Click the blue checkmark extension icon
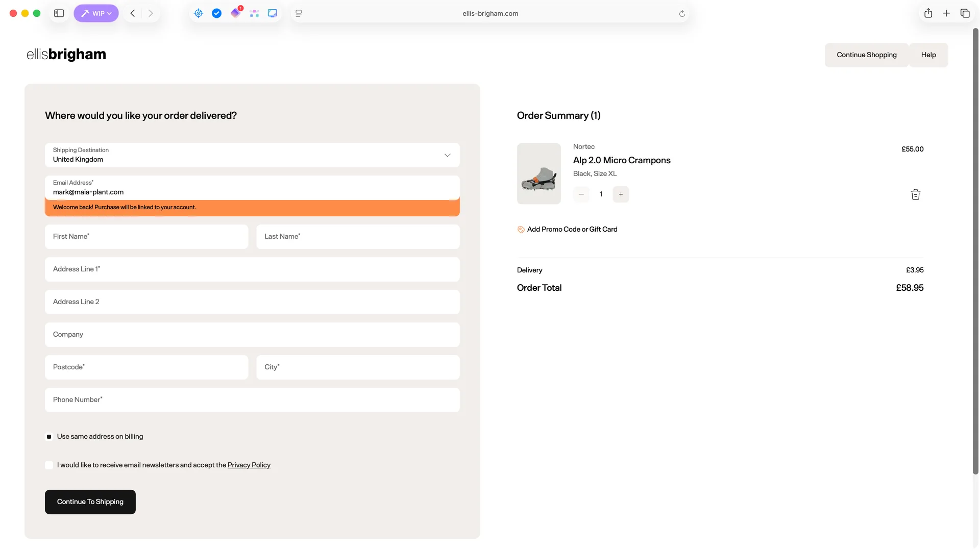Screen dimensions: 980x551 point(216,13)
